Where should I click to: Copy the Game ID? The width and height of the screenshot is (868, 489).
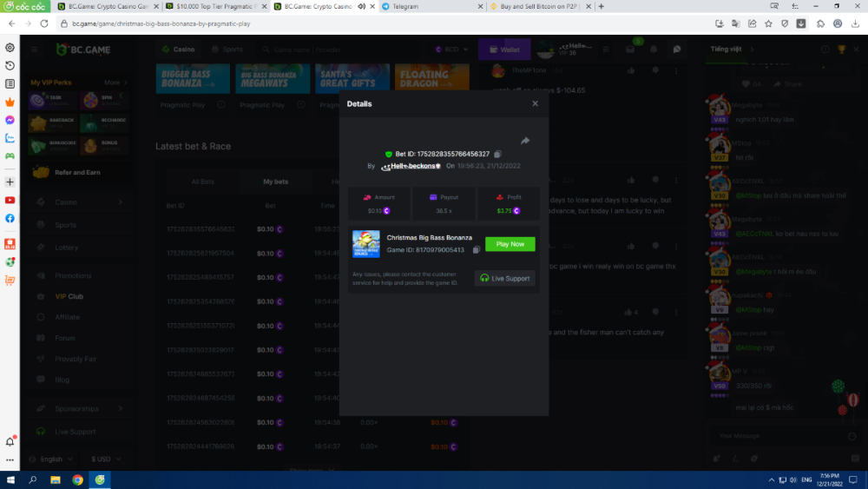(476, 250)
